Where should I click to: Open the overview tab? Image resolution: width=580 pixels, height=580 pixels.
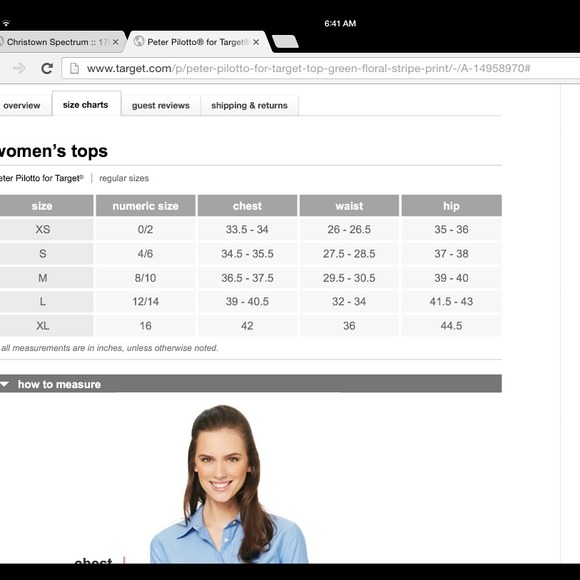(22, 105)
